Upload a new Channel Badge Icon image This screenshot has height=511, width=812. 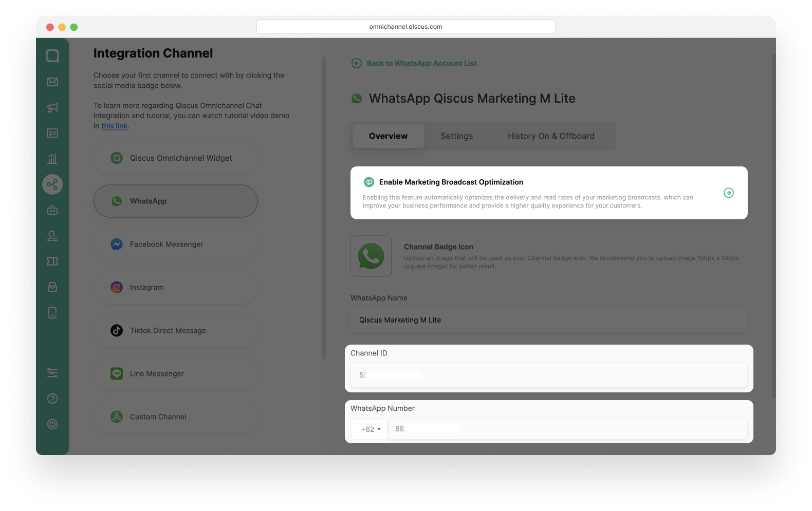point(371,256)
